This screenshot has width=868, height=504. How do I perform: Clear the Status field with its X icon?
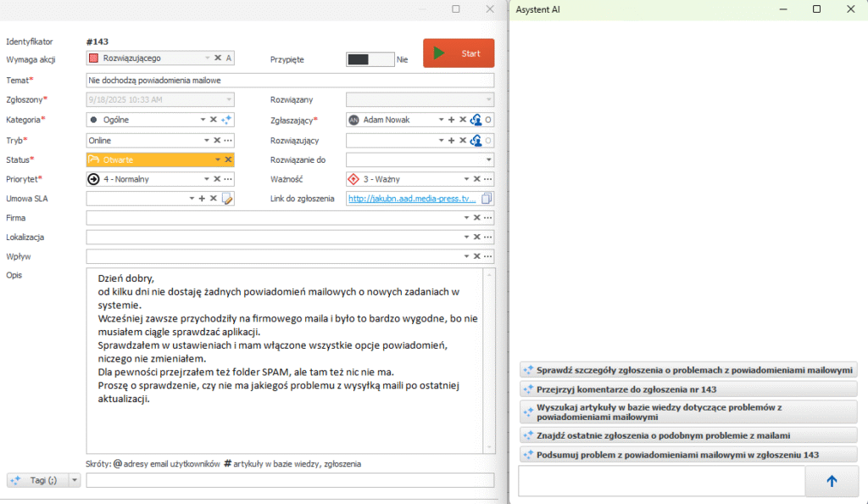[x=228, y=160]
